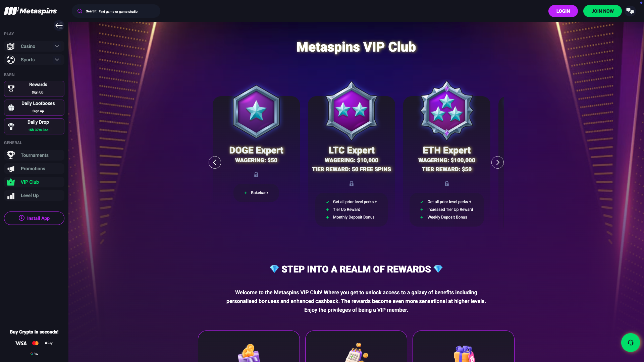Show next VIP tier with right arrow

[497, 162]
